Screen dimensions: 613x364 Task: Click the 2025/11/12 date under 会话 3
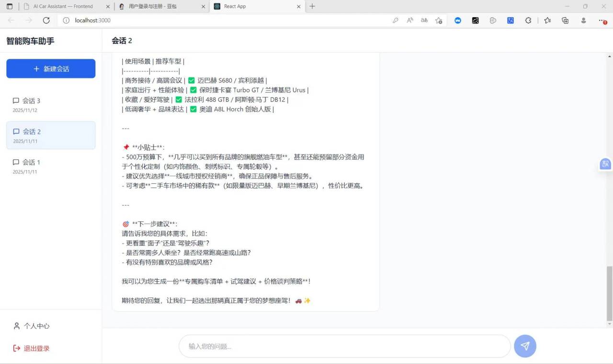pyautogui.click(x=25, y=110)
